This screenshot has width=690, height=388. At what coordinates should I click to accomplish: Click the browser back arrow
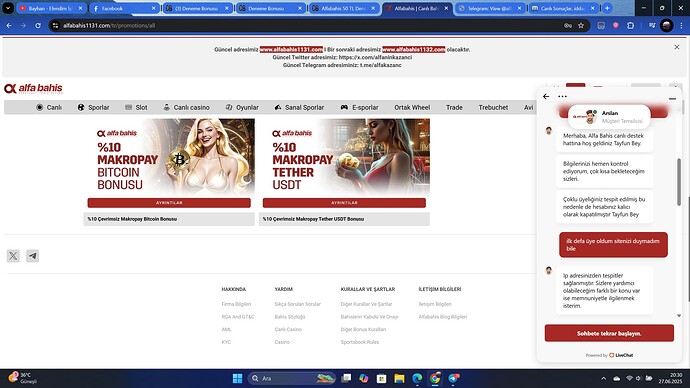pyautogui.click(x=9, y=26)
